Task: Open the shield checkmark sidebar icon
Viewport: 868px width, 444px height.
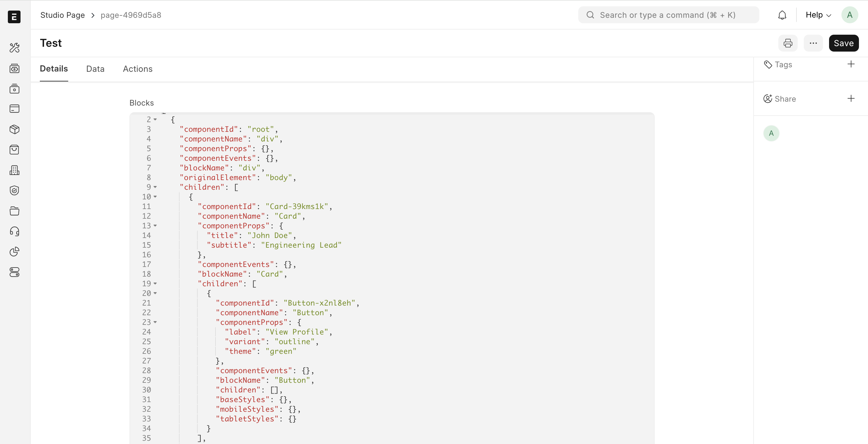Action: [x=14, y=191]
